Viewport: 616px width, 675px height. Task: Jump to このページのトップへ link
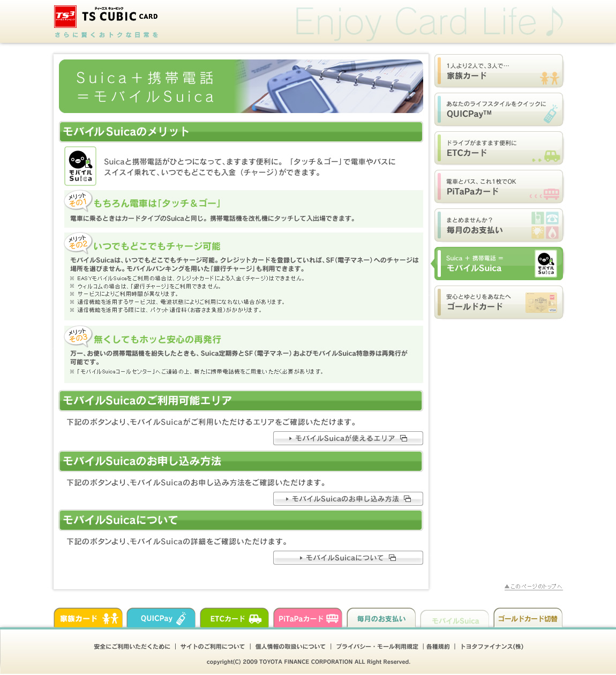[x=533, y=587]
